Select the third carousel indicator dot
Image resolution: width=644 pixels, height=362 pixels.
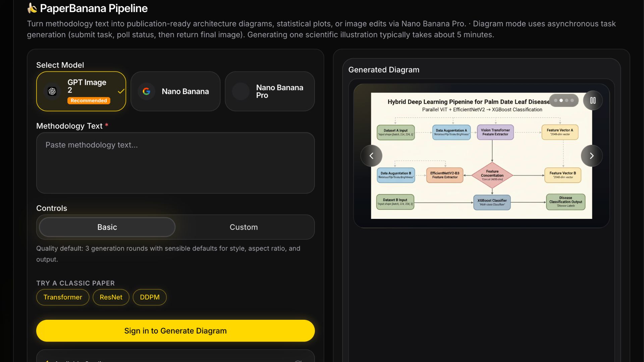click(x=567, y=101)
